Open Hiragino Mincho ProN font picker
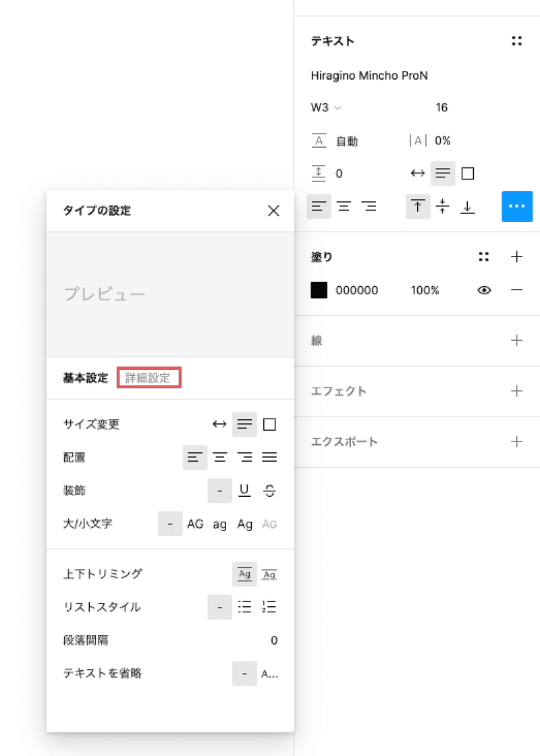The width and height of the screenshot is (540, 756). coord(369,76)
